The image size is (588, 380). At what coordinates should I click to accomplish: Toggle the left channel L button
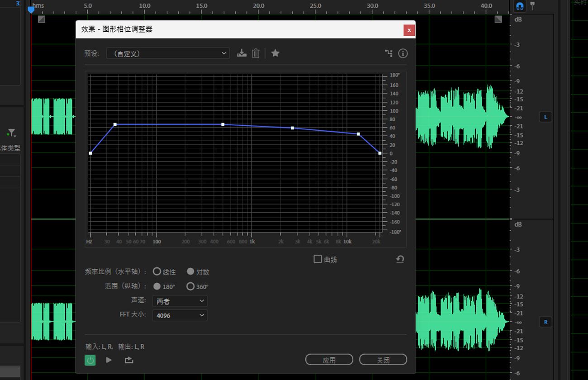pyautogui.click(x=545, y=117)
